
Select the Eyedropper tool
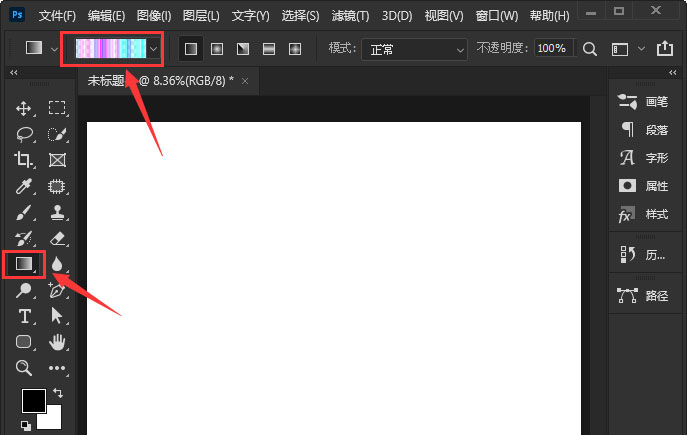click(x=24, y=186)
